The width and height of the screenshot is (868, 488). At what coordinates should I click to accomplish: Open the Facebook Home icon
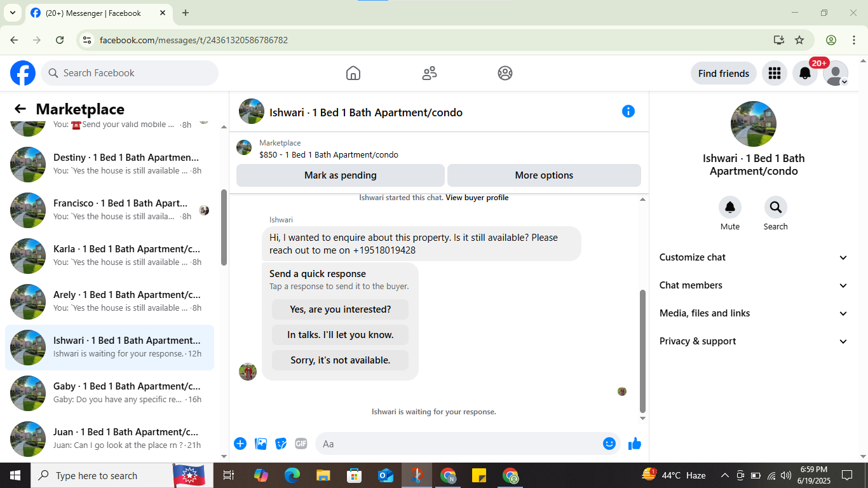pyautogui.click(x=353, y=73)
